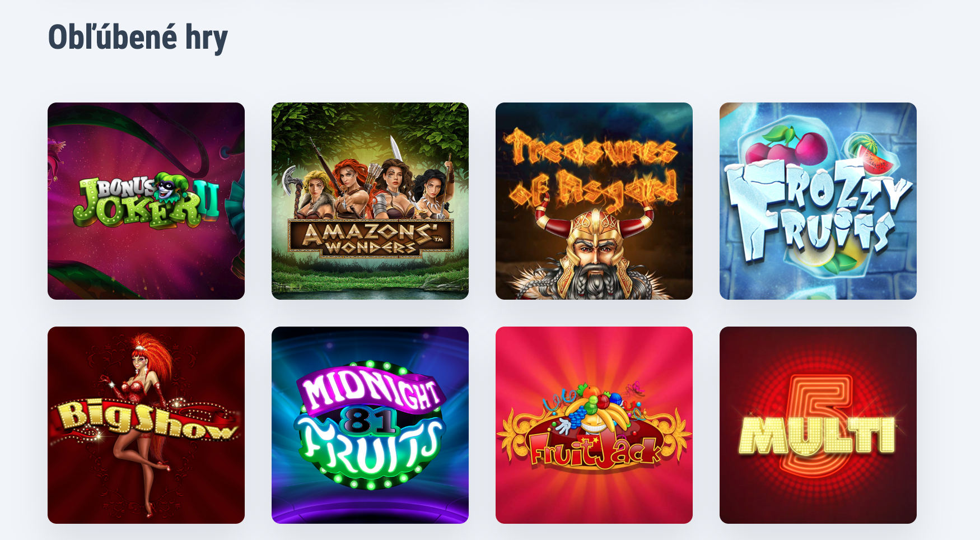Viewport: 980px width, 540px height.
Task: Click the flaming Treasures of Asgard title
Action: point(592,168)
